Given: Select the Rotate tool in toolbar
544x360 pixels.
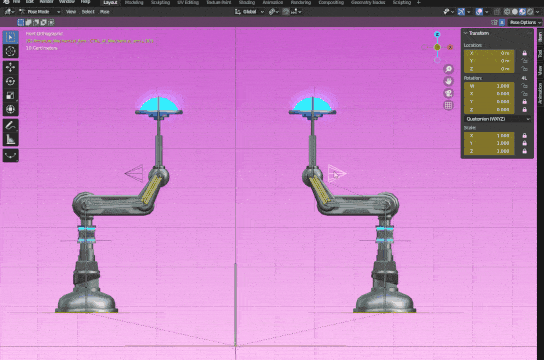Looking at the screenshot, I should click(x=10, y=81).
